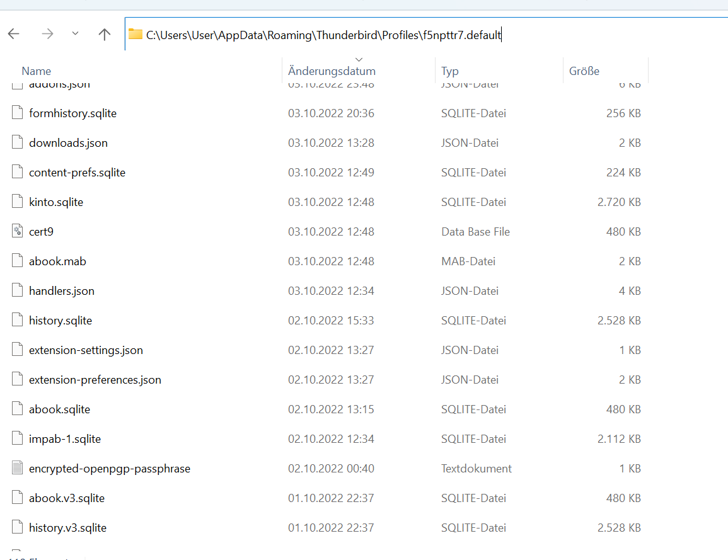Go up one folder level
Image resolution: width=728 pixels, height=560 pixels.
click(x=105, y=34)
